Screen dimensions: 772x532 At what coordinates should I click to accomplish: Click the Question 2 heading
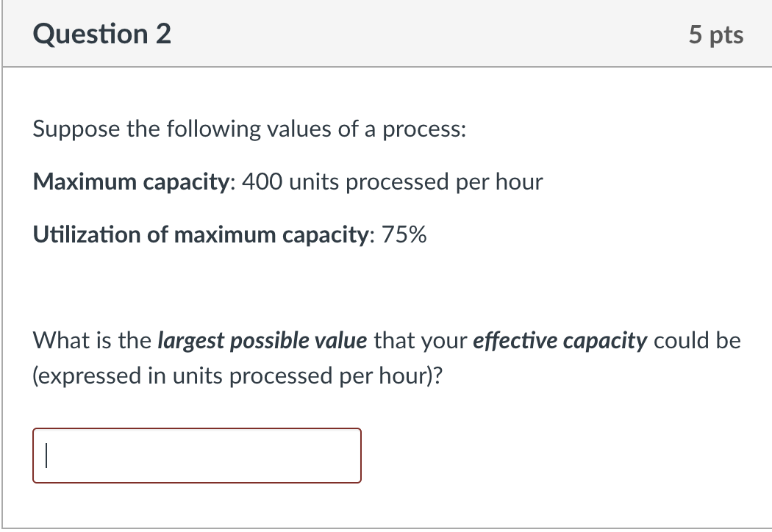tap(101, 34)
